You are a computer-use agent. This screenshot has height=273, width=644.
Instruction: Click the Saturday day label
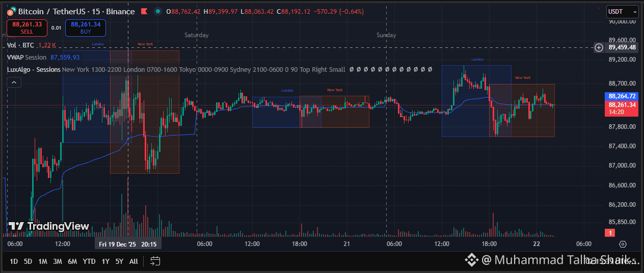[196, 35]
